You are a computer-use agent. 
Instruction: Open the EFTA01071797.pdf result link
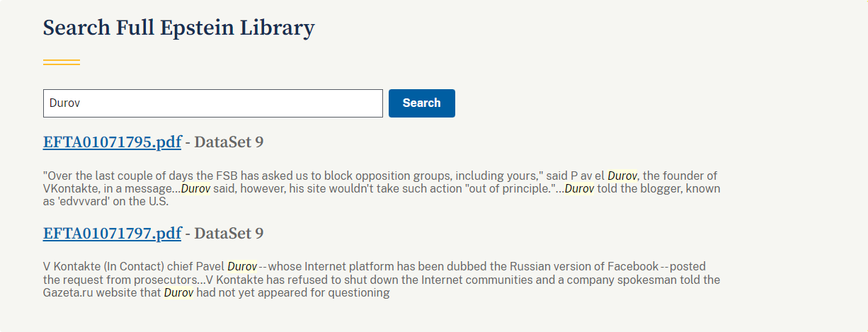coord(112,234)
